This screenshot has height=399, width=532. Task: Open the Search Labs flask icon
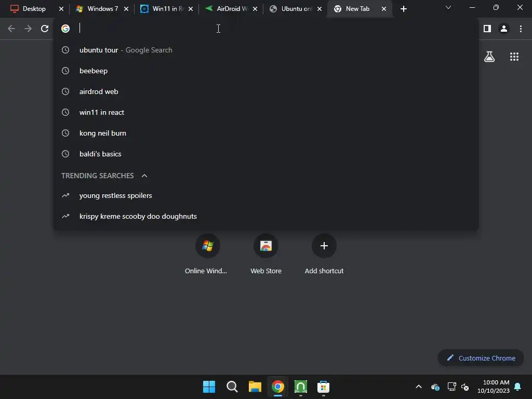click(x=489, y=57)
